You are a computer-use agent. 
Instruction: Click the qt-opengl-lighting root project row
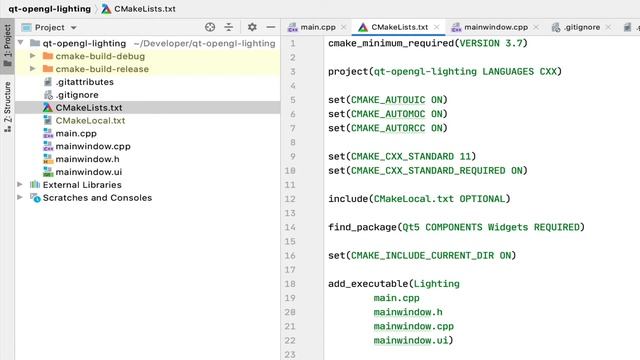[147, 43]
